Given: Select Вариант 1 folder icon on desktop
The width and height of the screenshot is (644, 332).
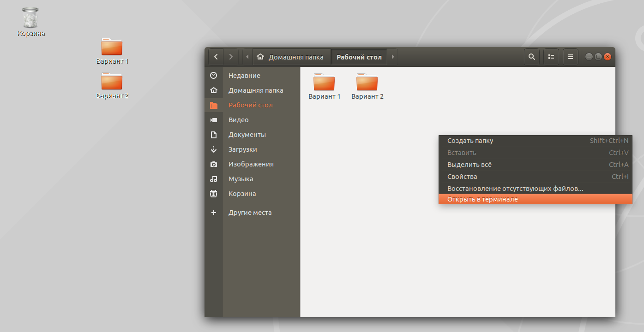Looking at the screenshot, I should (x=112, y=47).
